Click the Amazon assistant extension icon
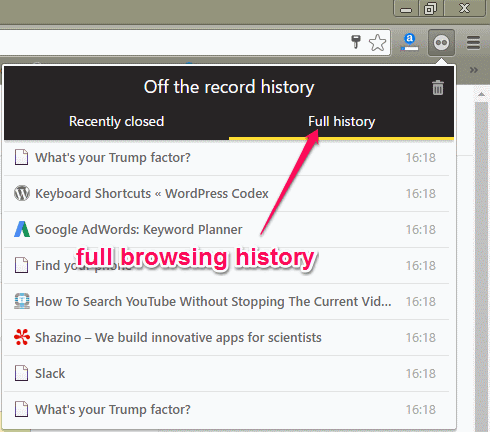490x432 pixels. coord(410,42)
